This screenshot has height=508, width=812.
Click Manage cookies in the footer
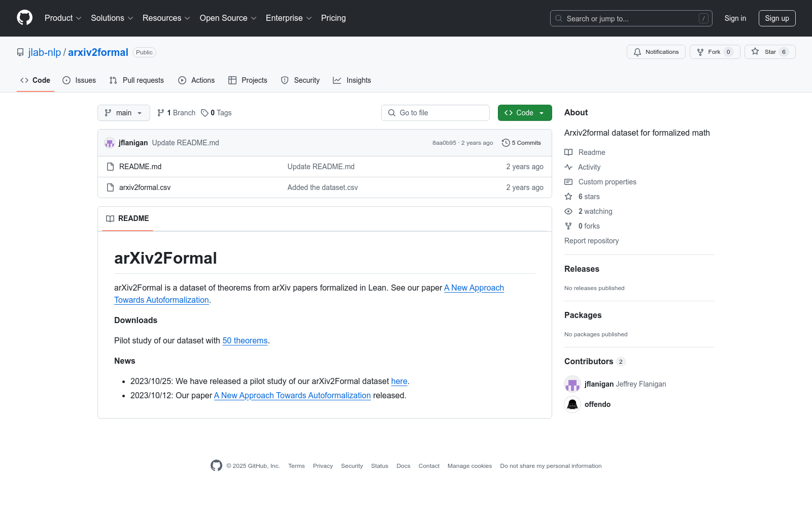click(x=469, y=466)
